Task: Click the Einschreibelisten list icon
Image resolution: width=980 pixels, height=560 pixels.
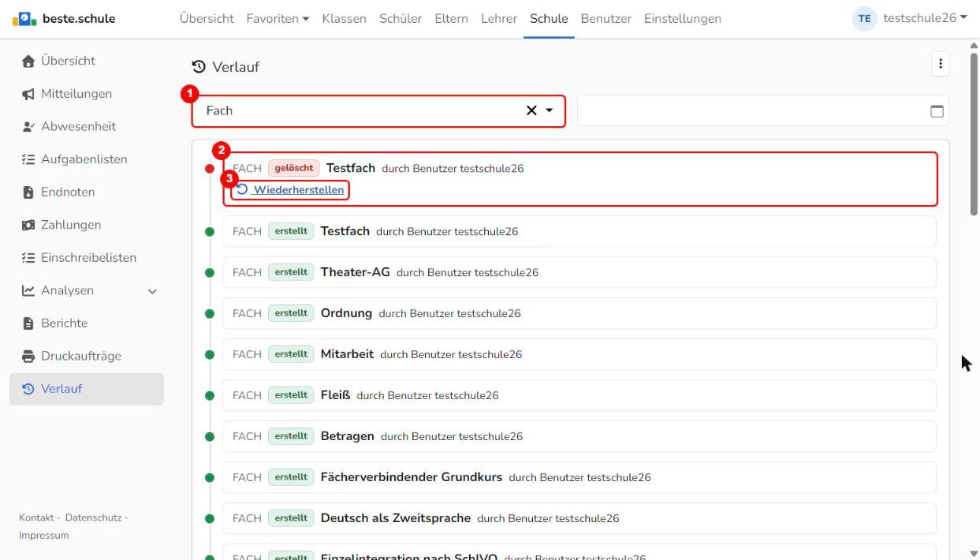Action: coord(28,258)
